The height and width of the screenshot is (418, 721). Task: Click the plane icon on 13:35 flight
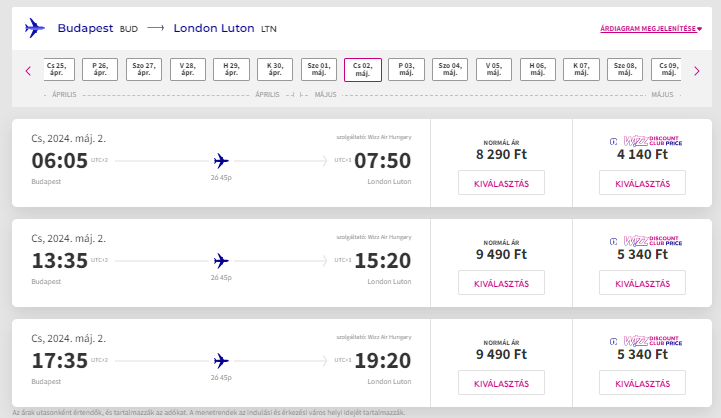coord(221,261)
